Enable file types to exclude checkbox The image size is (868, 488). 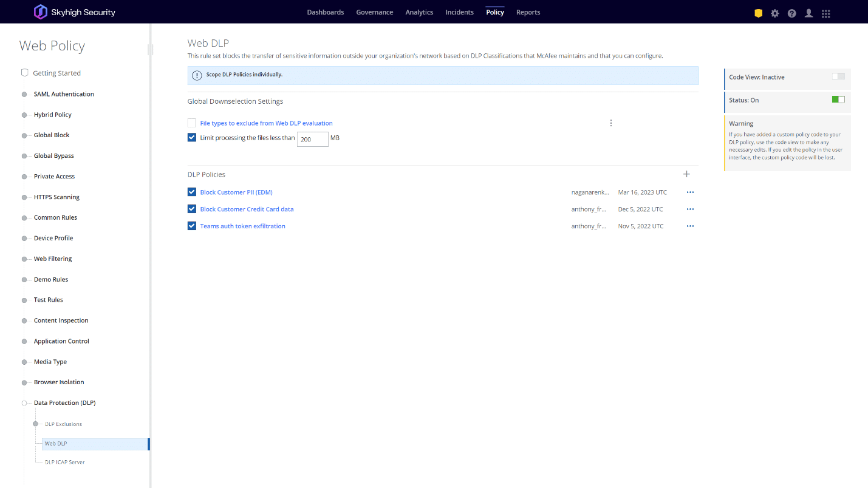point(192,123)
